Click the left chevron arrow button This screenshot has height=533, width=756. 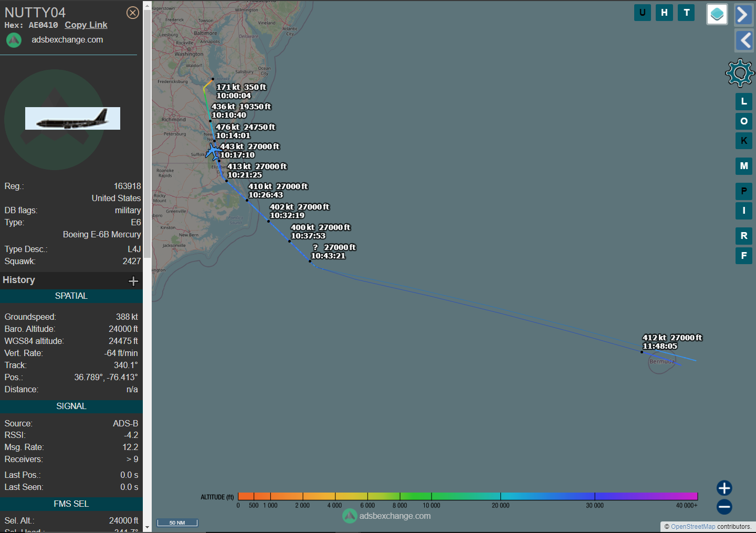coord(744,40)
